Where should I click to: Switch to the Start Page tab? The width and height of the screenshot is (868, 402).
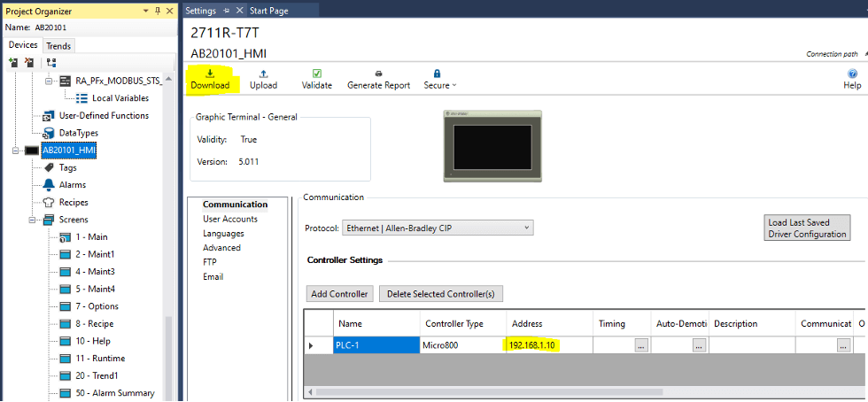click(x=269, y=11)
